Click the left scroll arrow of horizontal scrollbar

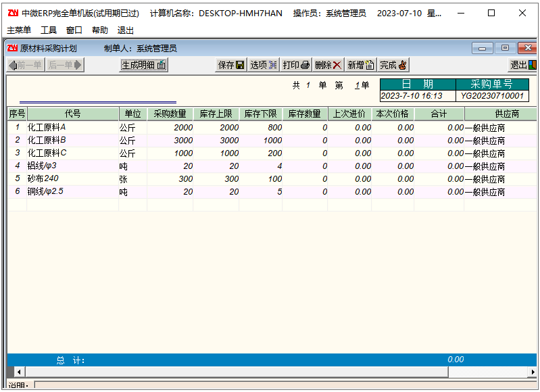coord(19,372)
